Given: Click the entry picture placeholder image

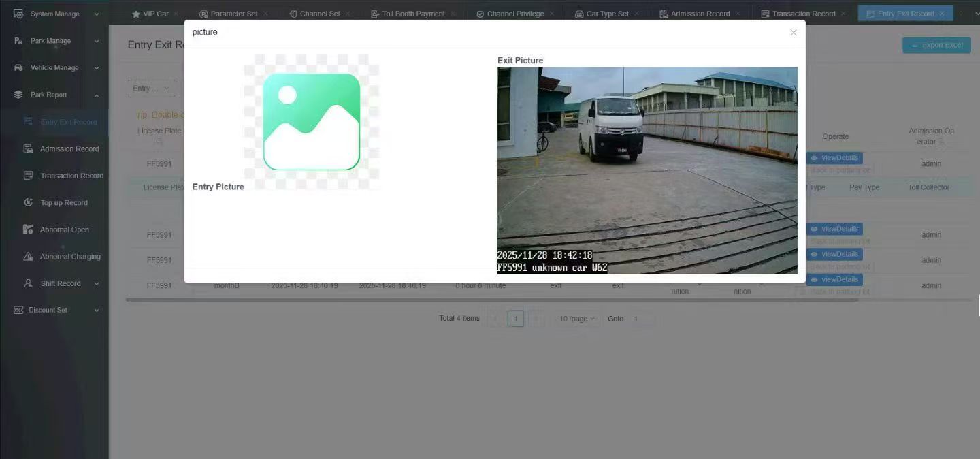Looking at the screenshot, I should pos(312,122).
